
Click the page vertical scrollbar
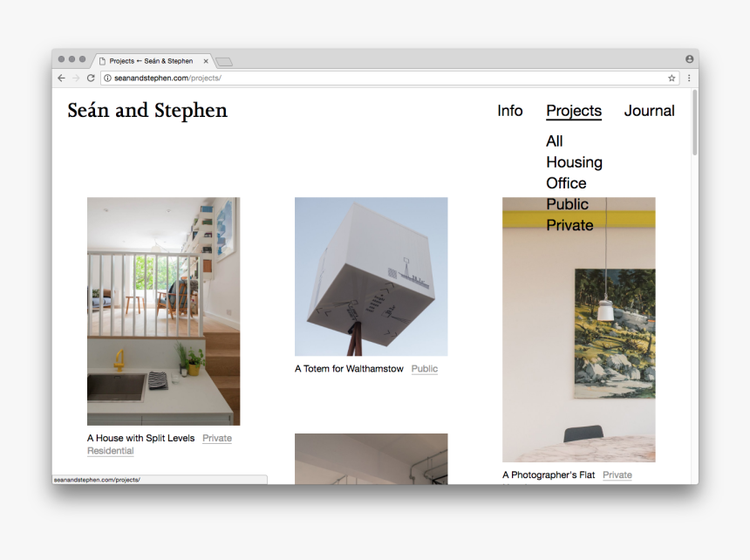(694, 122)
